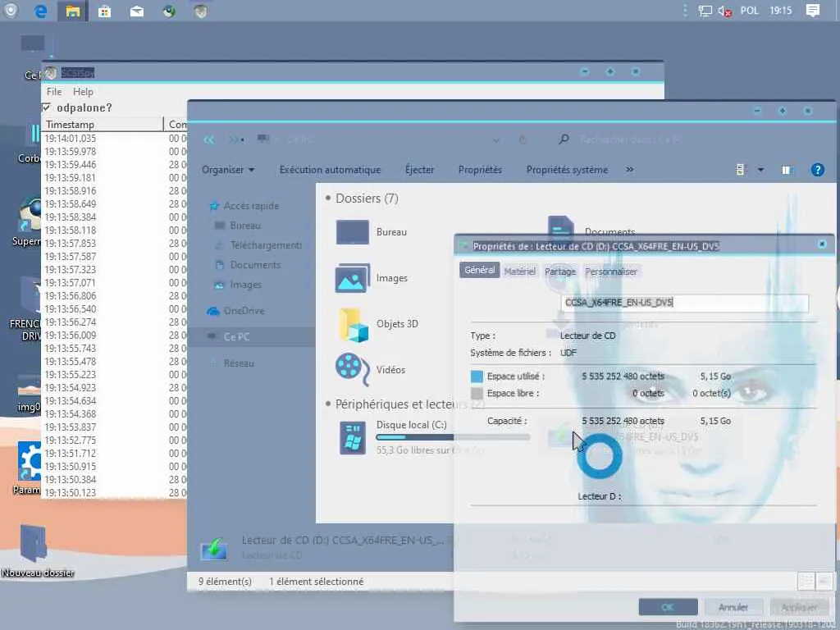
Task: Click OK in properties dialog
Action: (x=668, y=607)
